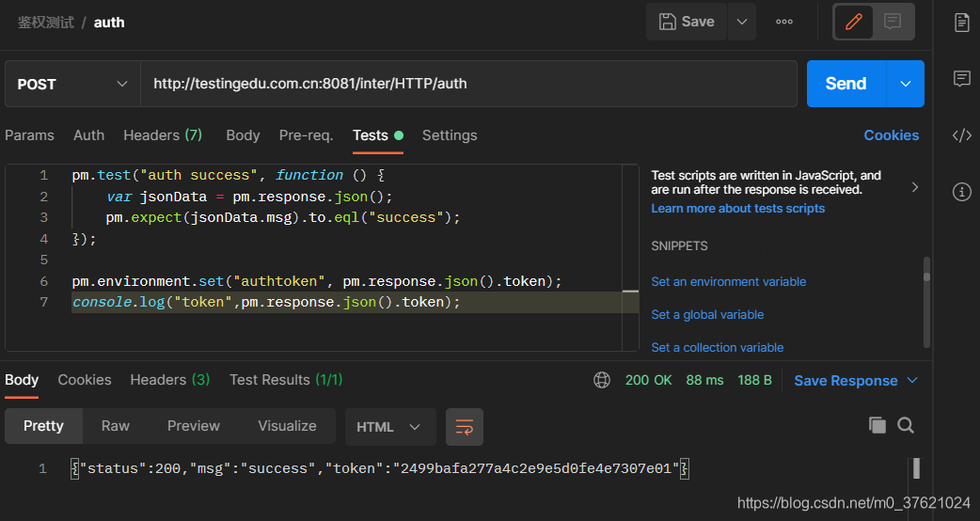Click the response JSON text line

[x=380, y=468]
